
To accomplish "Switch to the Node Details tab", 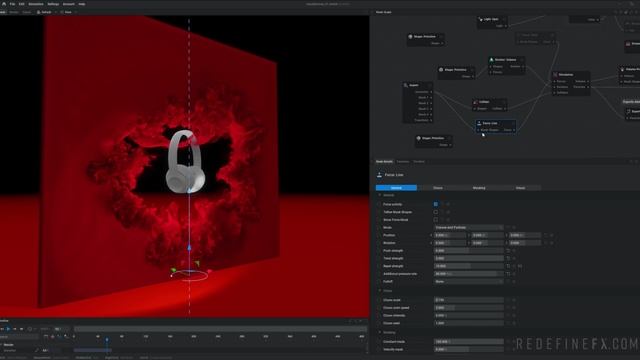I will (384, 162).
